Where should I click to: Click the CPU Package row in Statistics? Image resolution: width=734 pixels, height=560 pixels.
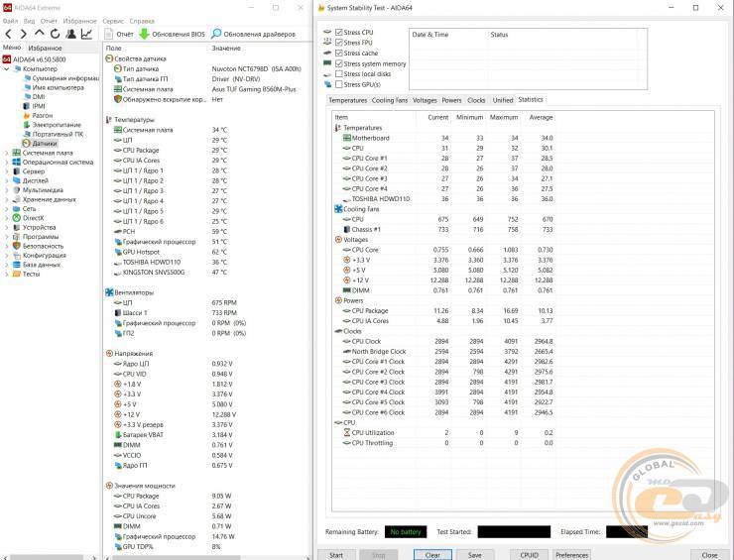(444, 310)
